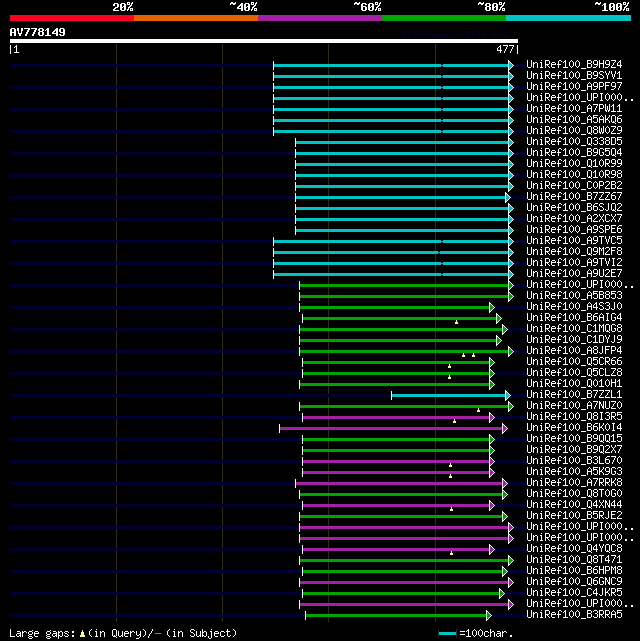Click the green ~80% identity legend segment
The width and height of the screenshot is (640, 641).
[x=444, y=18]
